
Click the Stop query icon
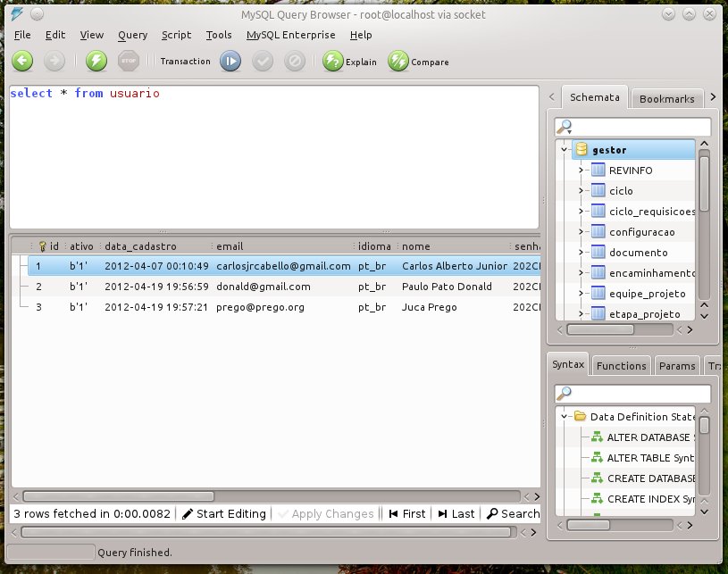[x=128, y=61]
